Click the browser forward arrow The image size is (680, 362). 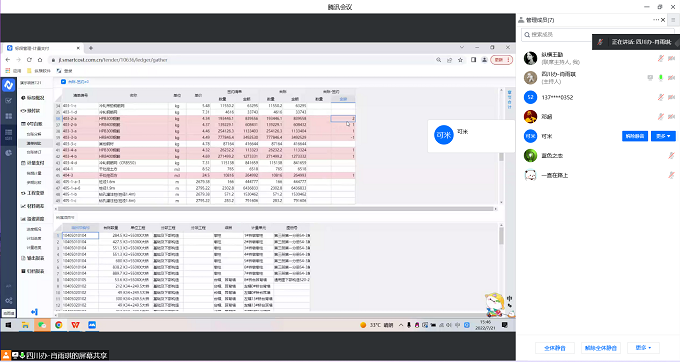(x=18, y=60)
